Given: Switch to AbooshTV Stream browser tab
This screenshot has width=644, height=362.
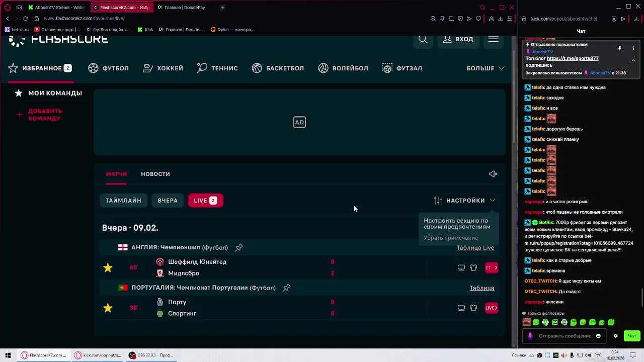Looking at the screenshot, I should [56, 8].
